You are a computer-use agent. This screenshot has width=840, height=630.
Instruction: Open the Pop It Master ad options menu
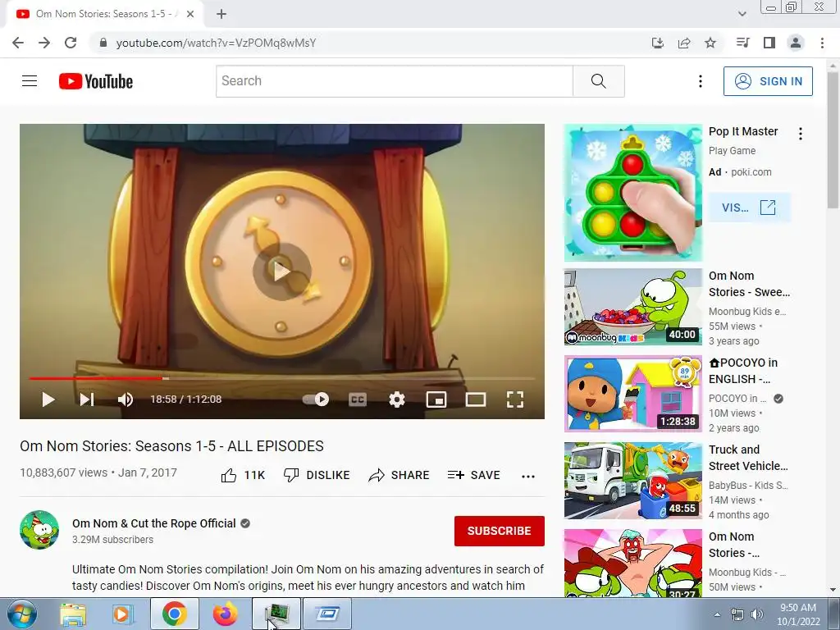(x=801, y=134)
